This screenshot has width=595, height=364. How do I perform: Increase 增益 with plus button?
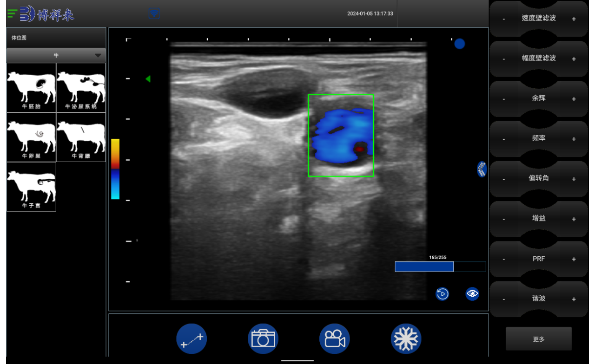[574, 219]
